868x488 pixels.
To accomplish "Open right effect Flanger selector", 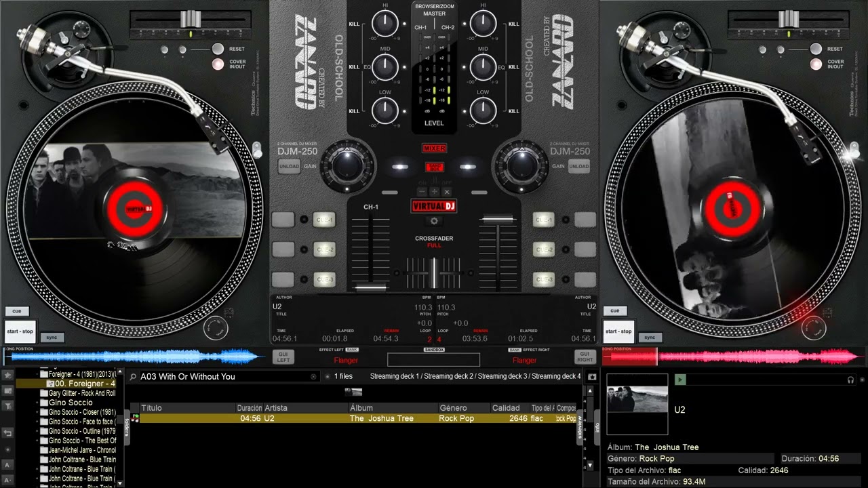I will click(x=524, y=361).
